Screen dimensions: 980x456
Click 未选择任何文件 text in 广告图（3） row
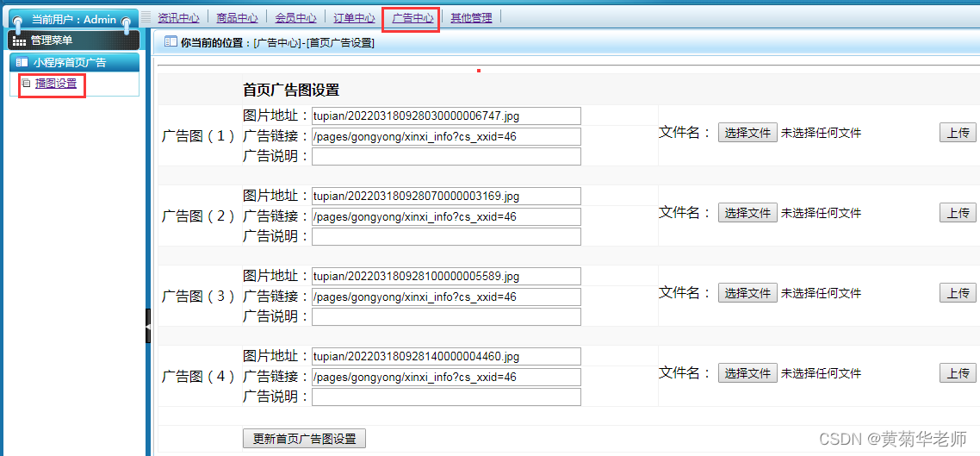pyautogui.click(x=822, y=293)
